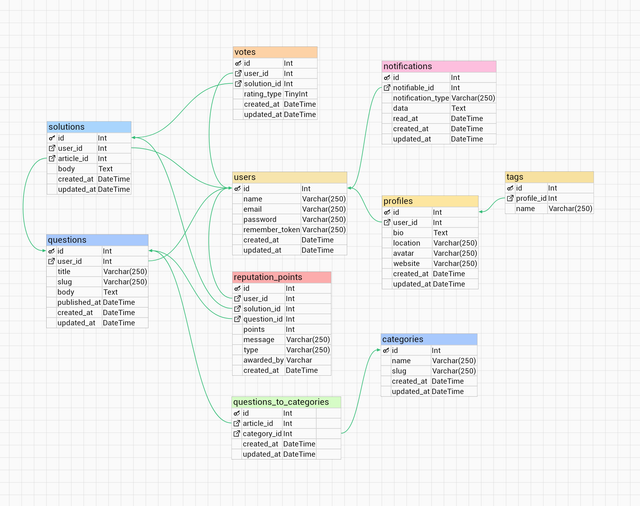Click the foreign key icon beside votes solution_id
This screenshot has height=506, width=640.
pos(238,84)
